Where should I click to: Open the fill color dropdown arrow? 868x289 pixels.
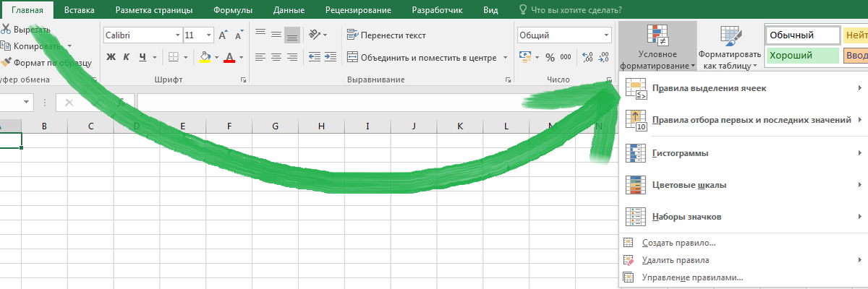pyautogui.click(x=216, y=57)
